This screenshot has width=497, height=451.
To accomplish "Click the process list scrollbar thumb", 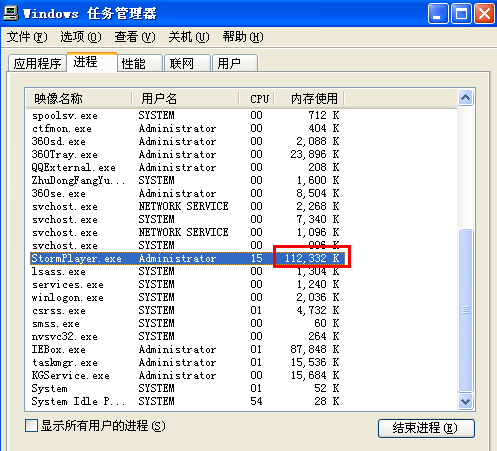I will click(x=465, y=310).
